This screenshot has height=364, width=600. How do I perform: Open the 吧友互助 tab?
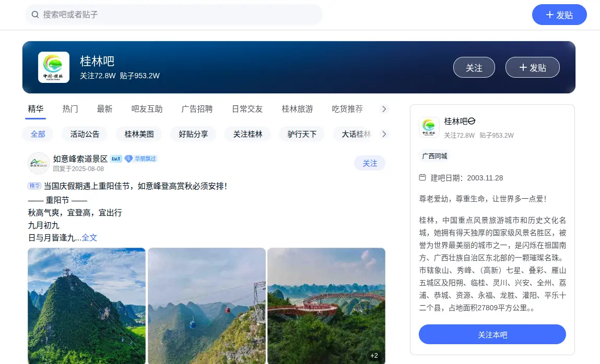coord(147,109)
